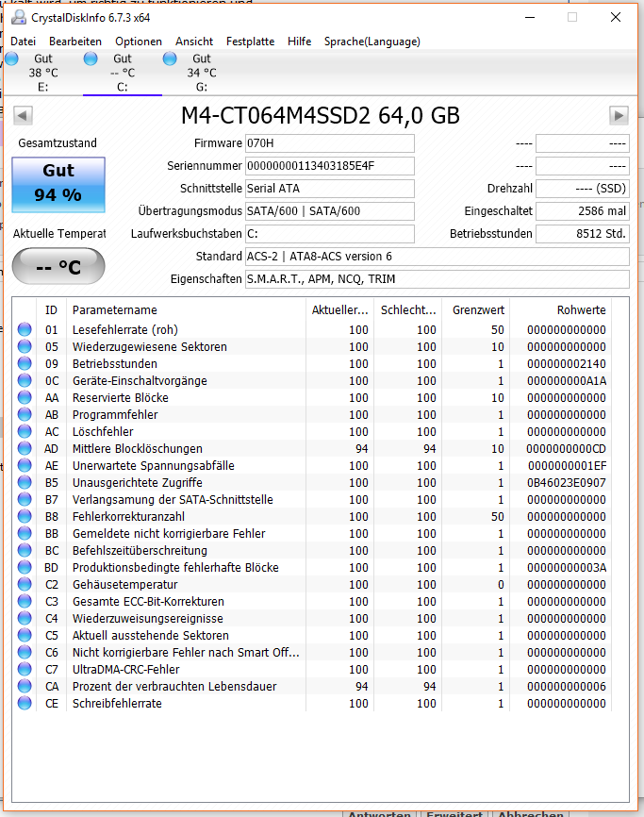
Task: Click the -- °C temperature button
Action: click(x=58, y=266)
